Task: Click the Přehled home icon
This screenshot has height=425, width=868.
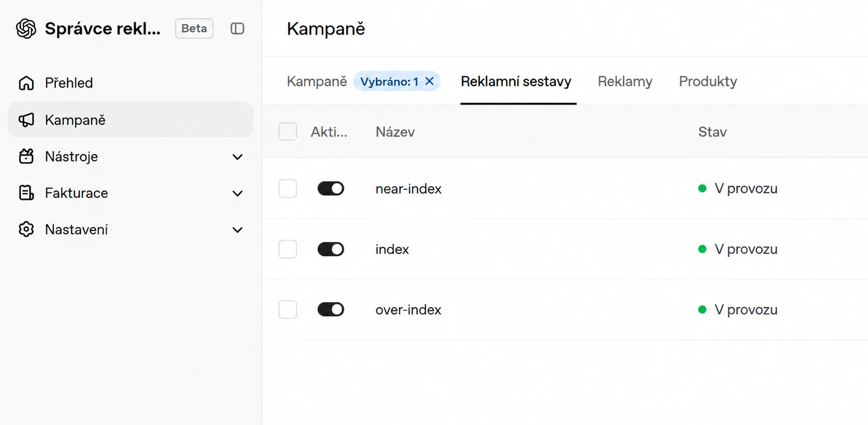Action: pos(26,83)
